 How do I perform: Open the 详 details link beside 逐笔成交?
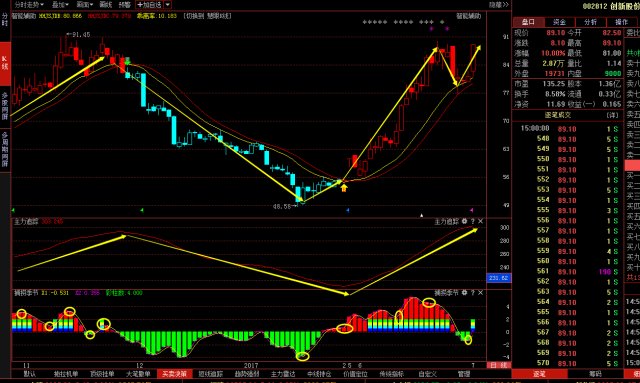[x=612, y=115]
